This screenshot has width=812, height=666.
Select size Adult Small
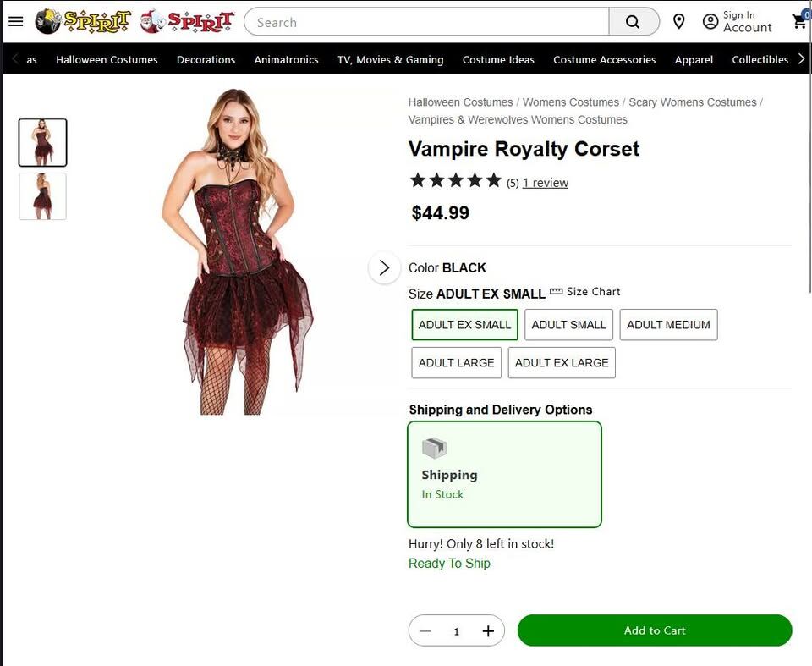(568, 325)
